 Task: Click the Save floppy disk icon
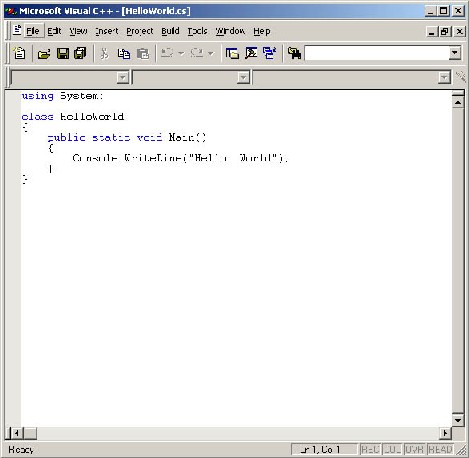click(x=63, y=53)
